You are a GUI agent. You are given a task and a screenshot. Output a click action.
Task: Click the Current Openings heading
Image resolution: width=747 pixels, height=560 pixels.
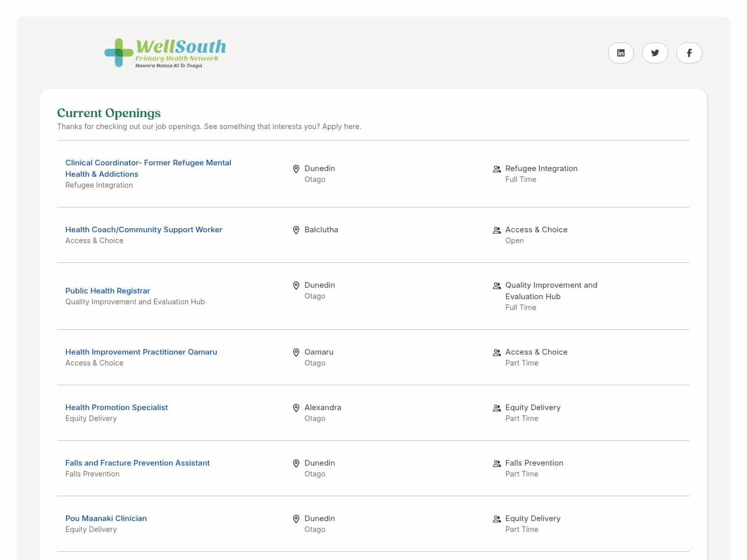(108, 113)
